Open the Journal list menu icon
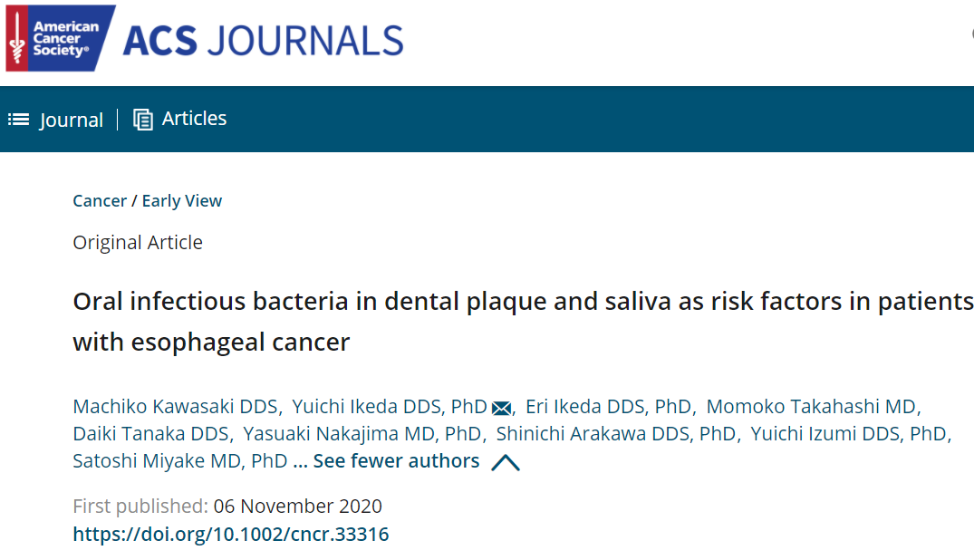This screenshot has width=974, height=560. [x=19, y=120]
